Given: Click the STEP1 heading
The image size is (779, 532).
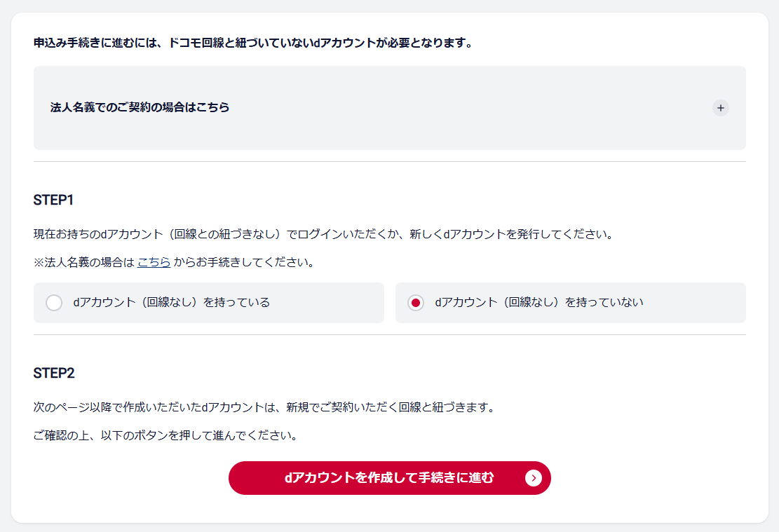Looking at the screenshot, I should click(x=53, y=200).
